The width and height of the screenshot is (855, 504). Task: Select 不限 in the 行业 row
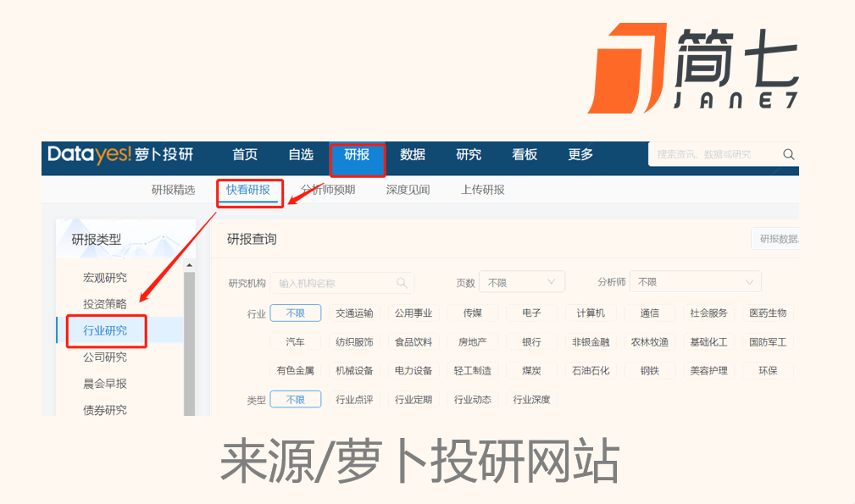pos(296,313)
